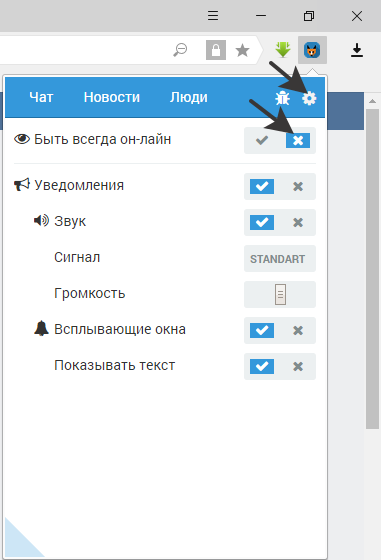
Task: Disable Показывать текст with X
Action: point(298,366)
